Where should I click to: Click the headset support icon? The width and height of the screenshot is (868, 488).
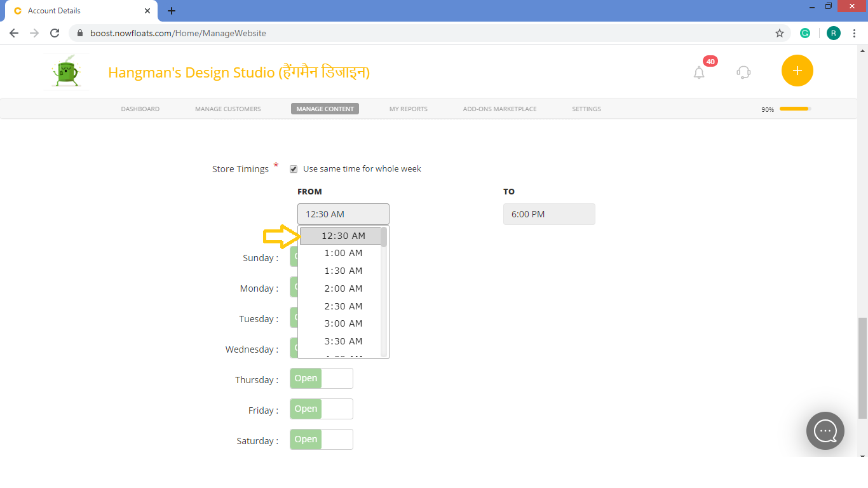743,72
